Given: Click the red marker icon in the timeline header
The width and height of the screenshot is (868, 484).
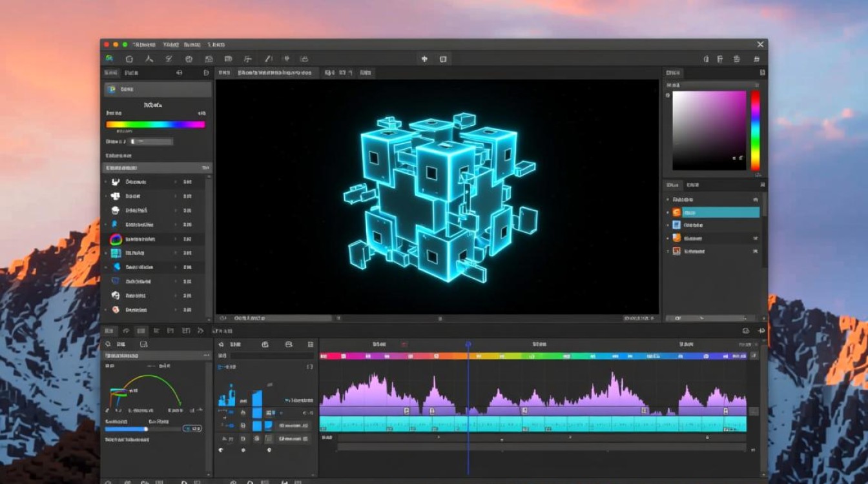Looking at the screenshot, I should pos(404,345).
